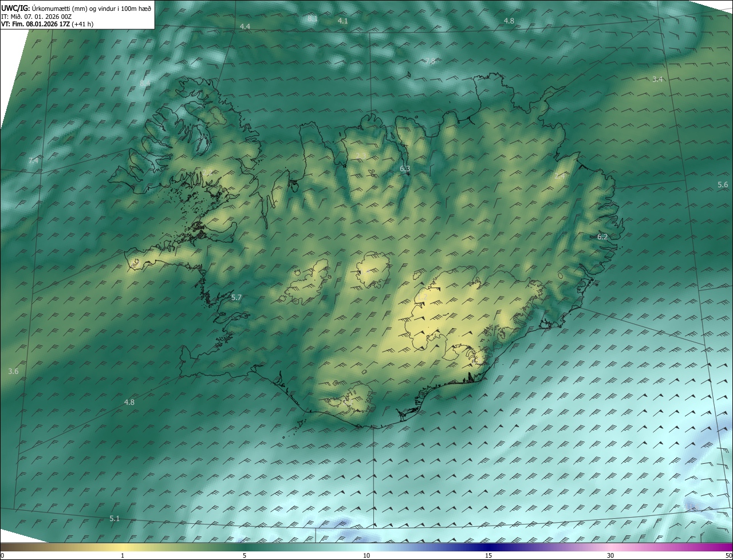Click the 3.6 value label on the map

13,372
